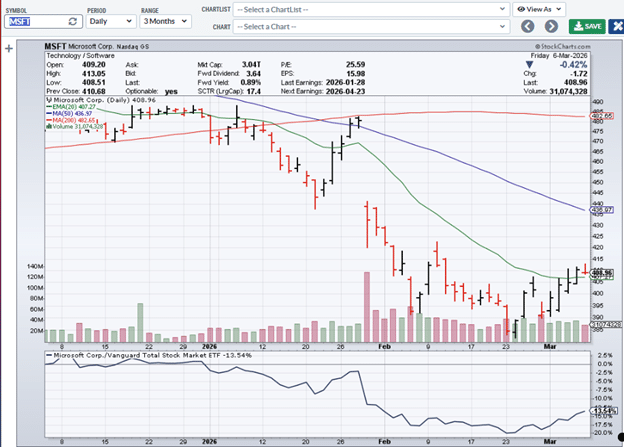
Task: Click the Open value 409.20
Action: pyautogui.click(x=94, y=64)
